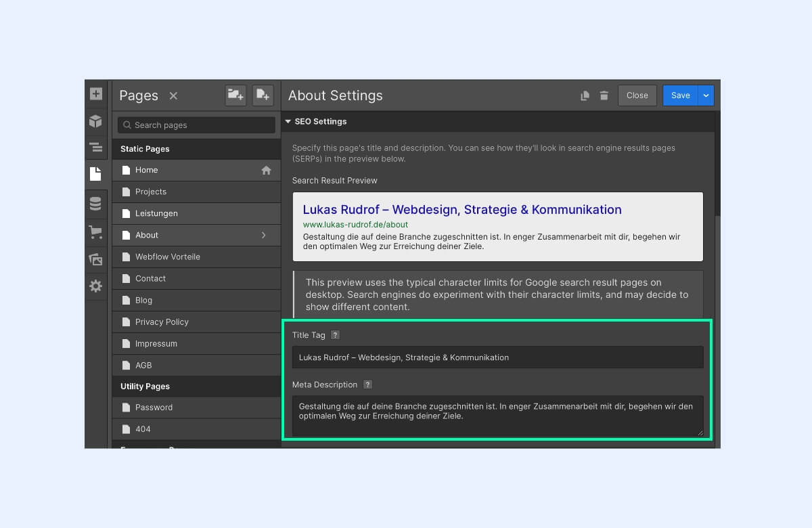Open the Navigator panel
This screenshot has height=528, width=812.
tap(95, 147)
